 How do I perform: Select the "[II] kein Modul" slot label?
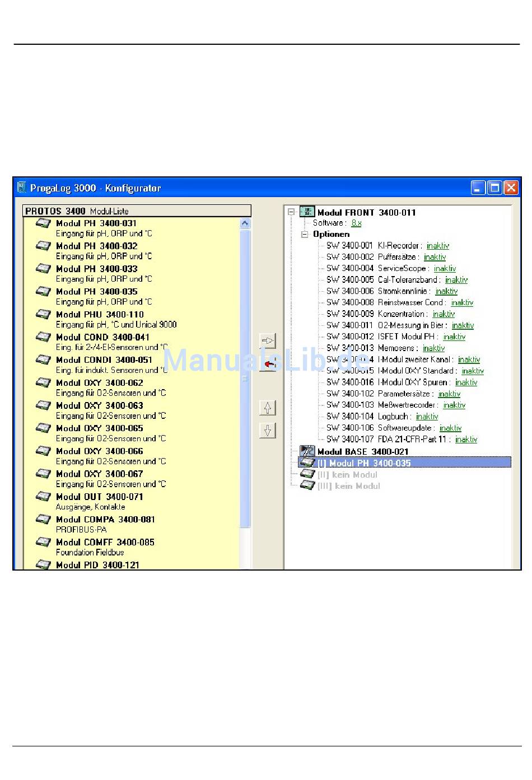pos(348,474)
